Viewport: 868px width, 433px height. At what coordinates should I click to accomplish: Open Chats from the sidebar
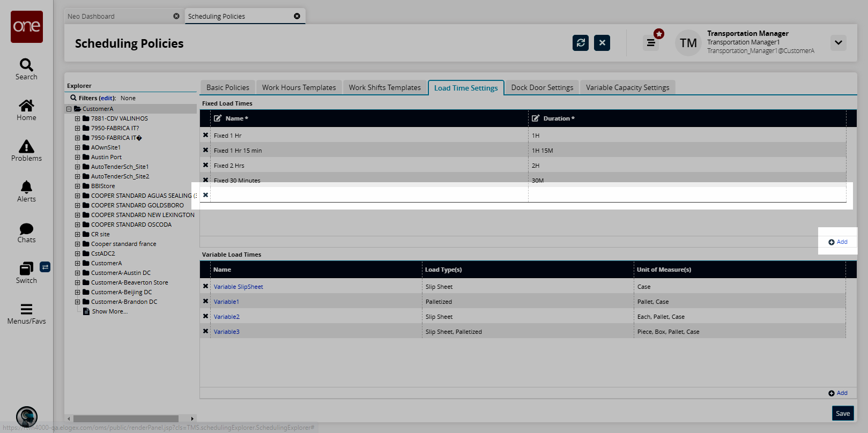[26, 229]
